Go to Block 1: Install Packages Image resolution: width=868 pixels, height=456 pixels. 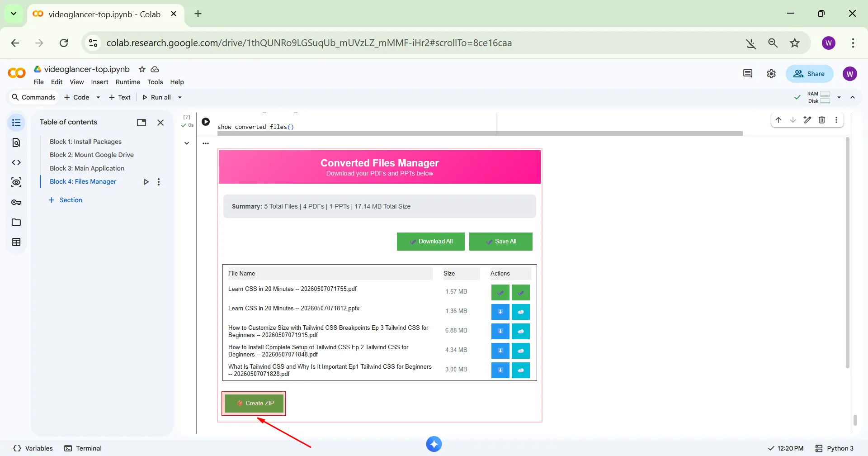(85, 142)
